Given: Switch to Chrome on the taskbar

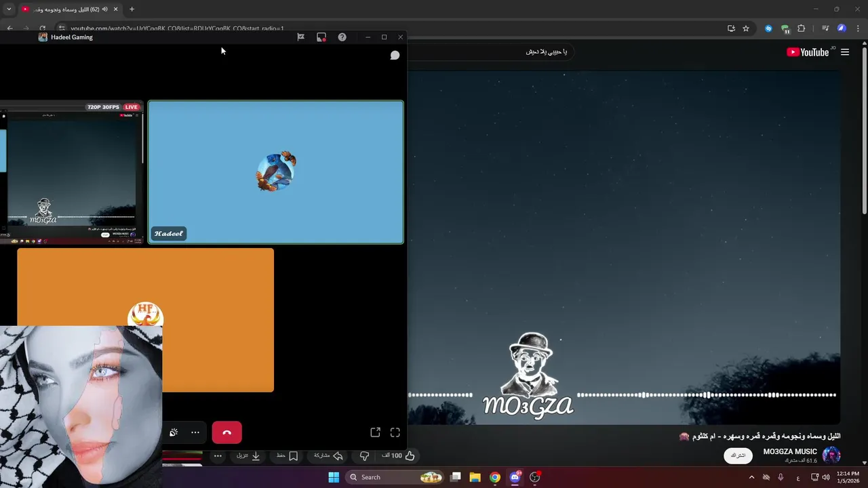Looking at the screenshot, I should pyautogui.click(x=495, y=477).
